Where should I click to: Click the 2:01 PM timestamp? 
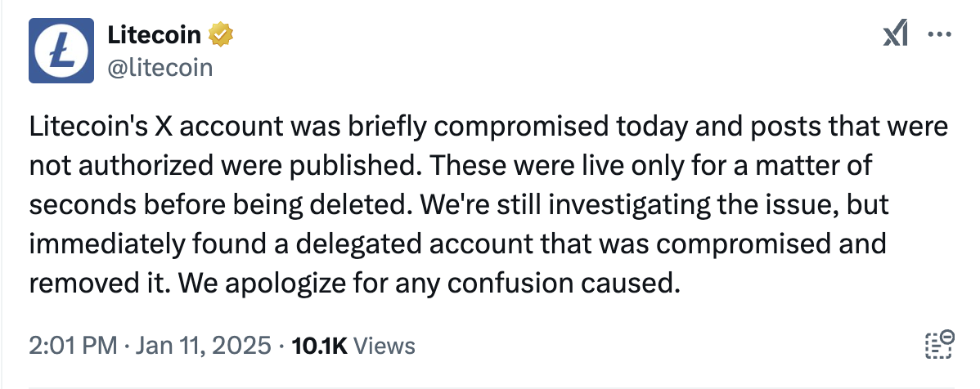73,346
